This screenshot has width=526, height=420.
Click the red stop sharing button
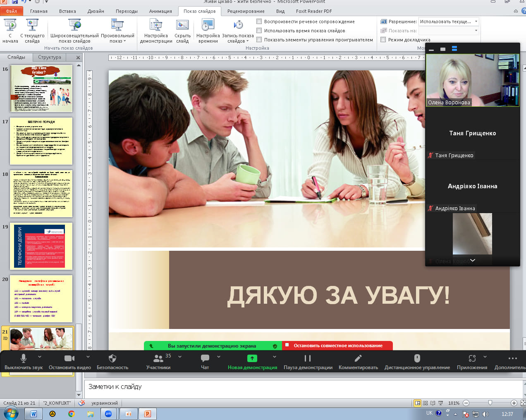click(337, 346)
